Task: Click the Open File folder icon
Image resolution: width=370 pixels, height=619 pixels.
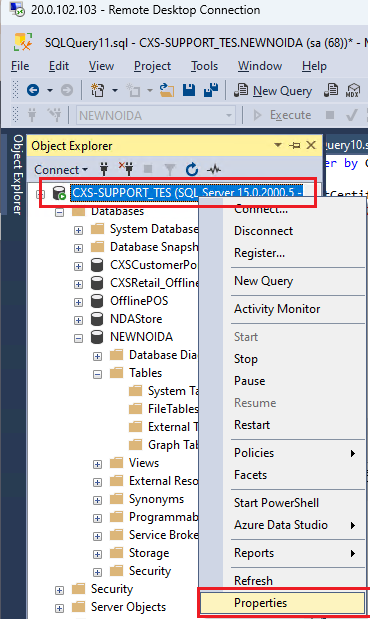Action: tap(167, 90)
